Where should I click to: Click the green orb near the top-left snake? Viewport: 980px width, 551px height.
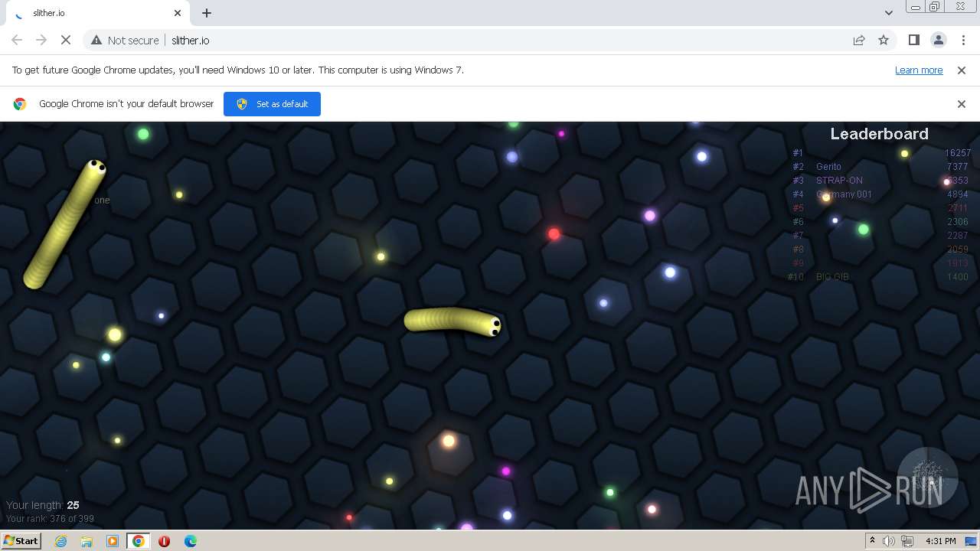pos(143,134)
